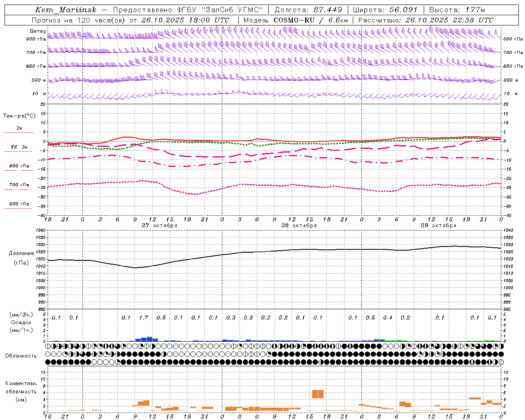Click the 'Давление' pressure panel label

click(21, 253)
